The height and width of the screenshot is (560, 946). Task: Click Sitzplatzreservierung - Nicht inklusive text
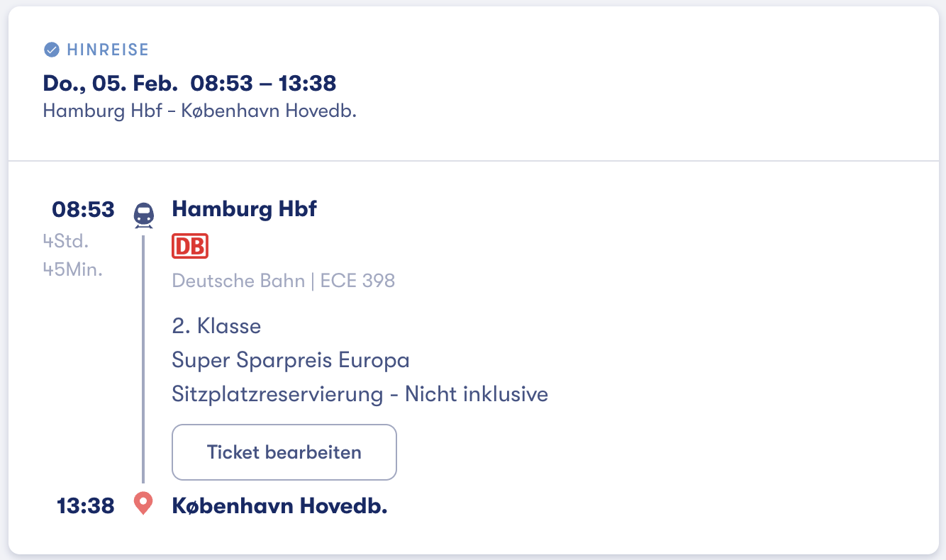(360, 394)
